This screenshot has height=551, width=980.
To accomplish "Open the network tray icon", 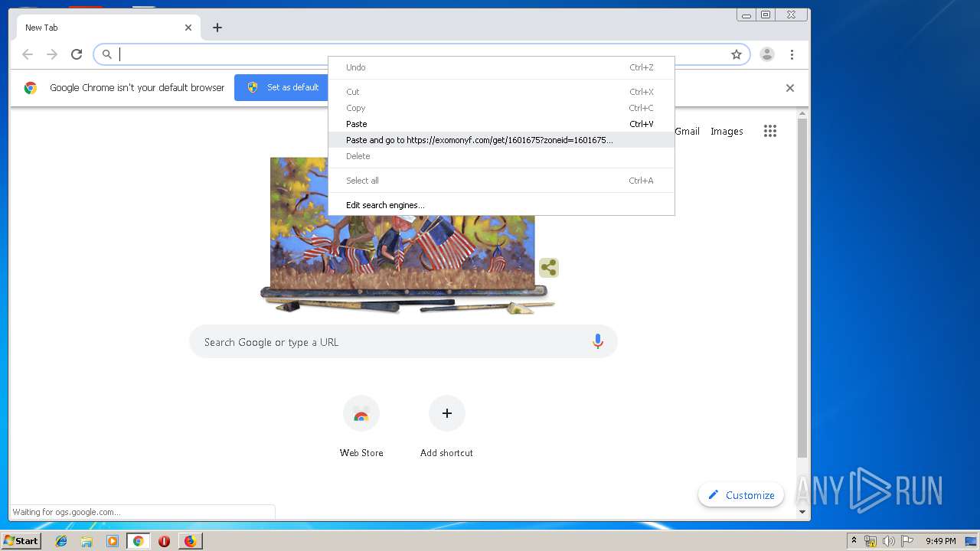I will click(871, 541).
